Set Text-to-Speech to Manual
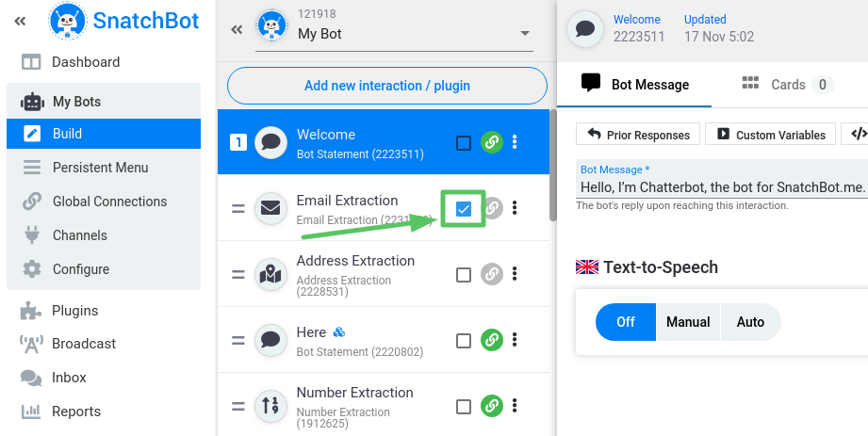The width and height of the screenshot is (868, 436). coord(688,322)
